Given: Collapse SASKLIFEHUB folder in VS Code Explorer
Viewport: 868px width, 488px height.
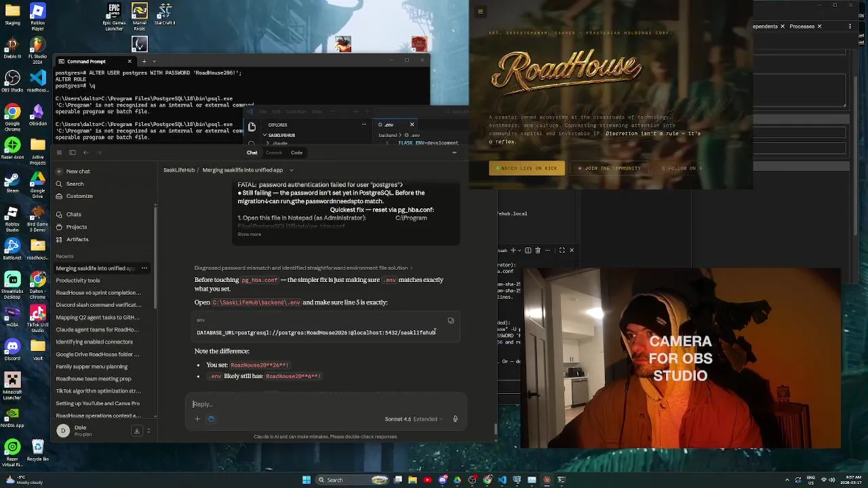Looking at the screenshot, I should 277,136.
